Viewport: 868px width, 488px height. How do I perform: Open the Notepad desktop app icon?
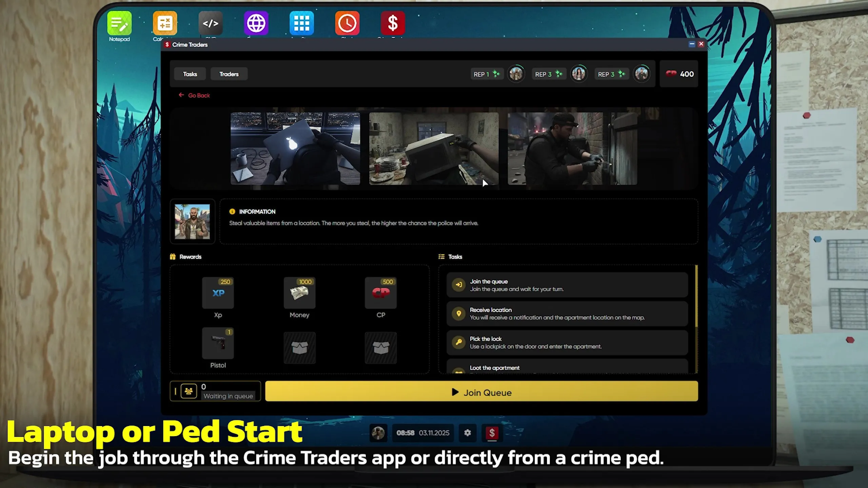pos(119,23)
